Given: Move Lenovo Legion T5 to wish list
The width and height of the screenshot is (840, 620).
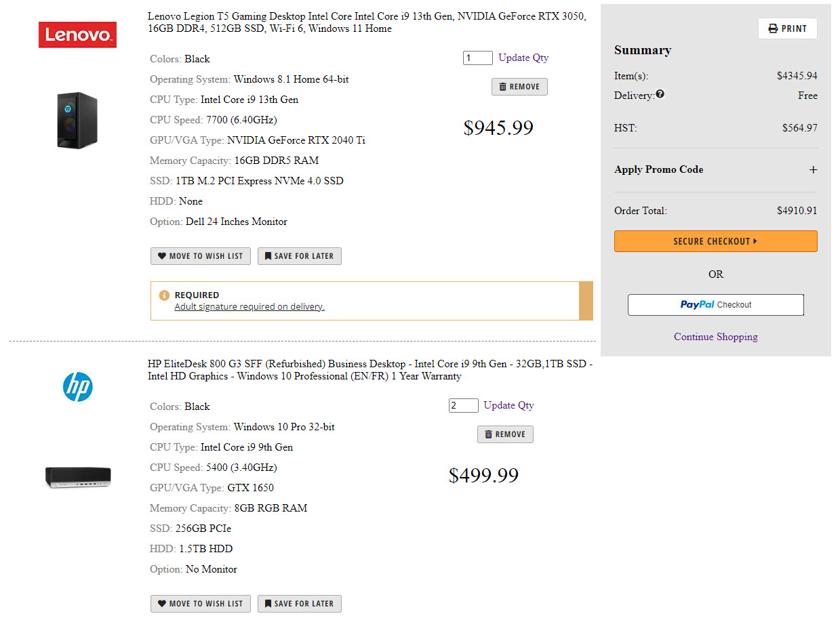Looking at the screenshot, I should (201, 256).
